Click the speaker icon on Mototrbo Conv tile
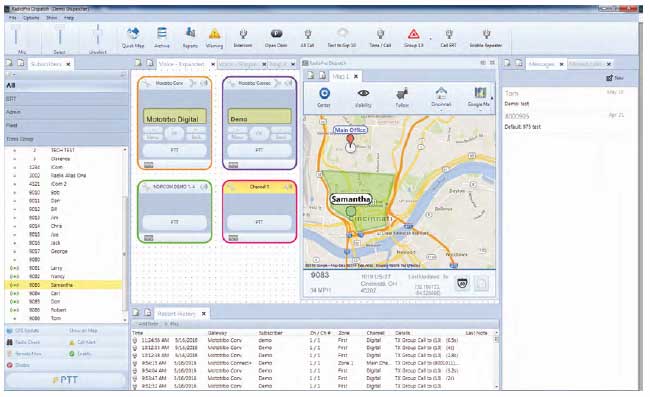 (x=204, y=83)
